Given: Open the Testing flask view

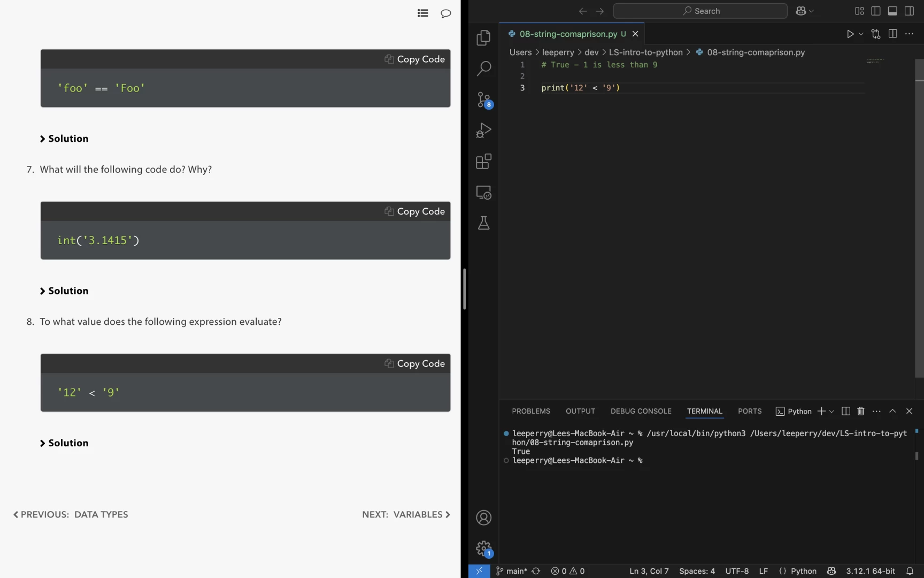Looking at the screenshot, I should coord(483,223).
